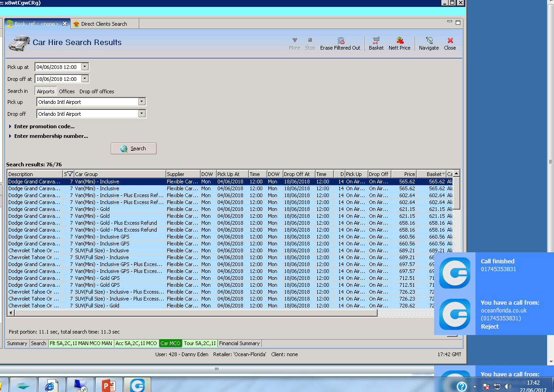The width and height of the screenshot is (554, 392).
Task: Expand Enter membership number section
Action: (x=48, y=136)
